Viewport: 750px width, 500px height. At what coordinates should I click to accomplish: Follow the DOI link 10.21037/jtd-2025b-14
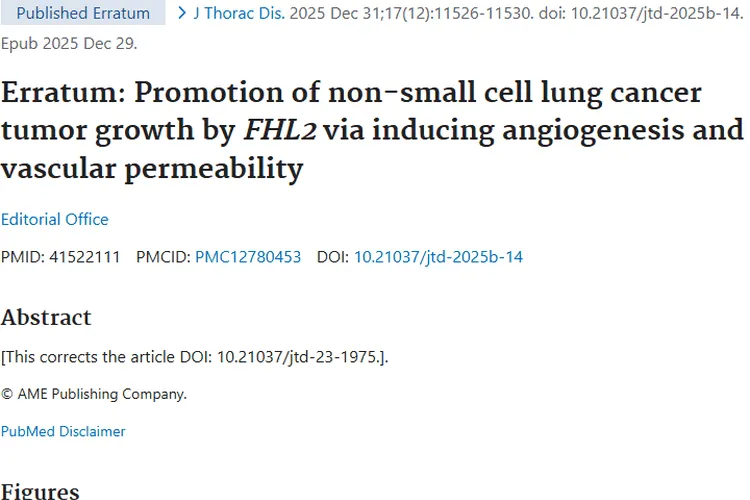point(438,257)
